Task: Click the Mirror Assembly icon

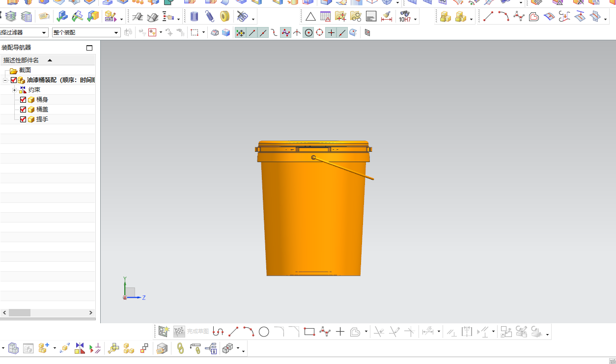Action: 80,348
